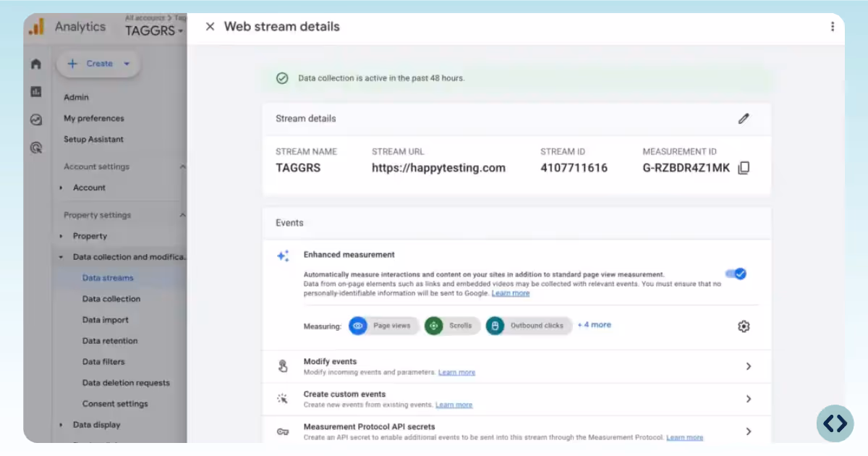Select Data collection in sidebar

pos(111,299)
